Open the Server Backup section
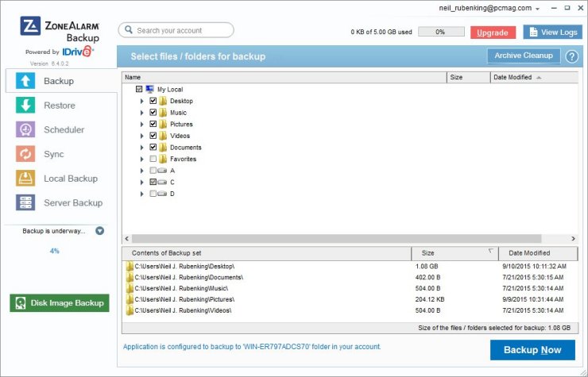588x377 pixels. (x=61, y=202)
